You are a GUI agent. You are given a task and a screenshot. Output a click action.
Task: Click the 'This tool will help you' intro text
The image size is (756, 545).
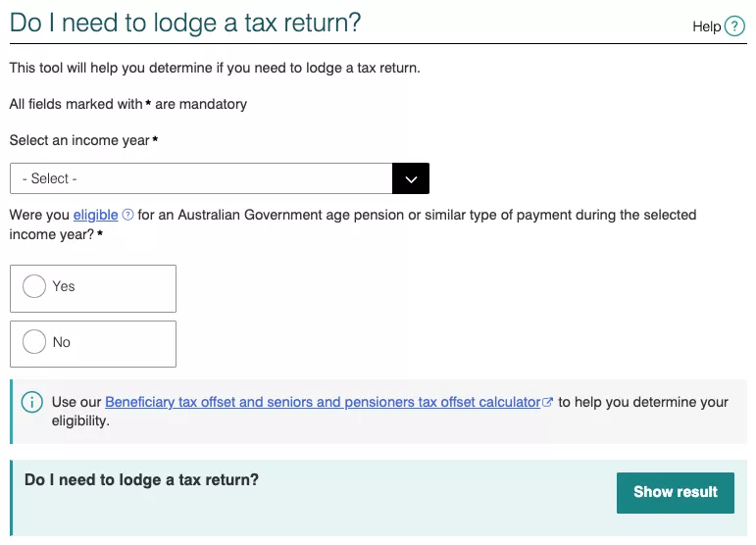pyautogui.click(x=215, y=69)
